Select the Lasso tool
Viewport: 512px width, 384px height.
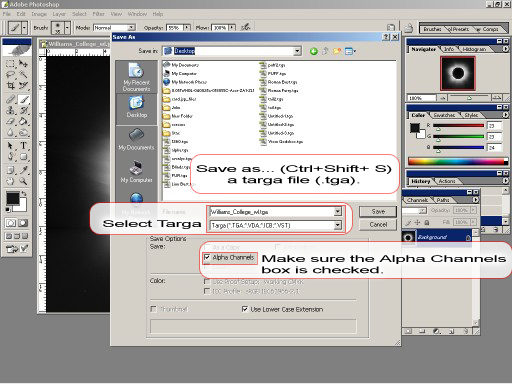point(10,75)
